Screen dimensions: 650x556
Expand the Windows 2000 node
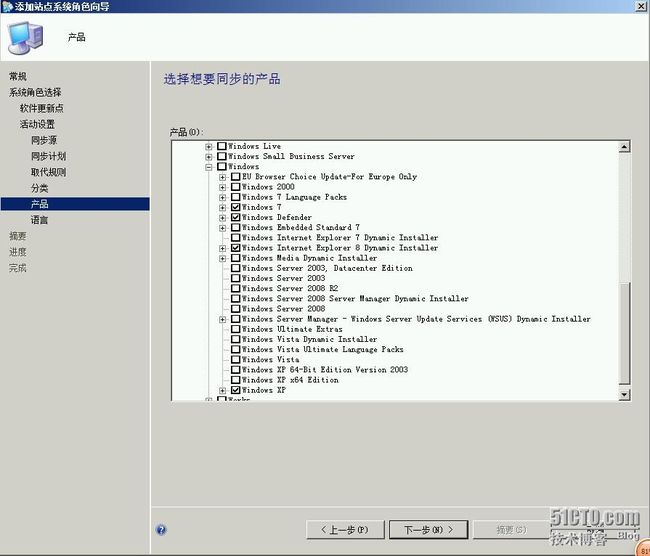223,187
